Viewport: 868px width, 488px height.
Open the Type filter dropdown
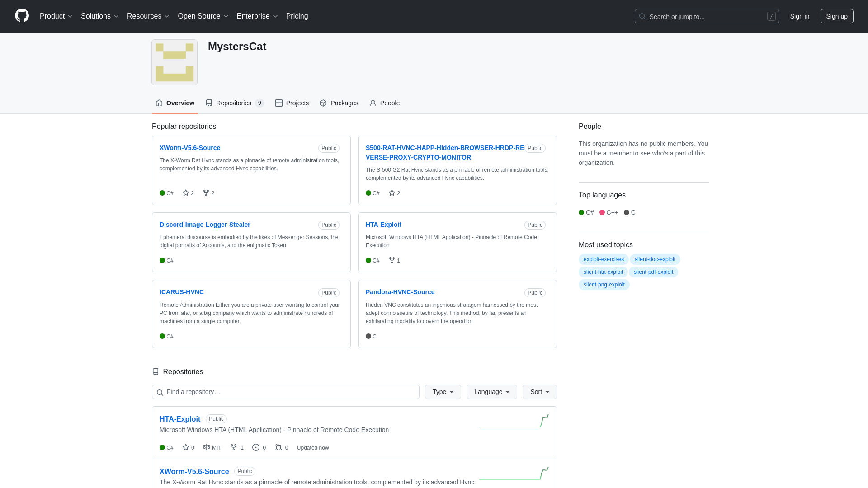coord(443,392)
